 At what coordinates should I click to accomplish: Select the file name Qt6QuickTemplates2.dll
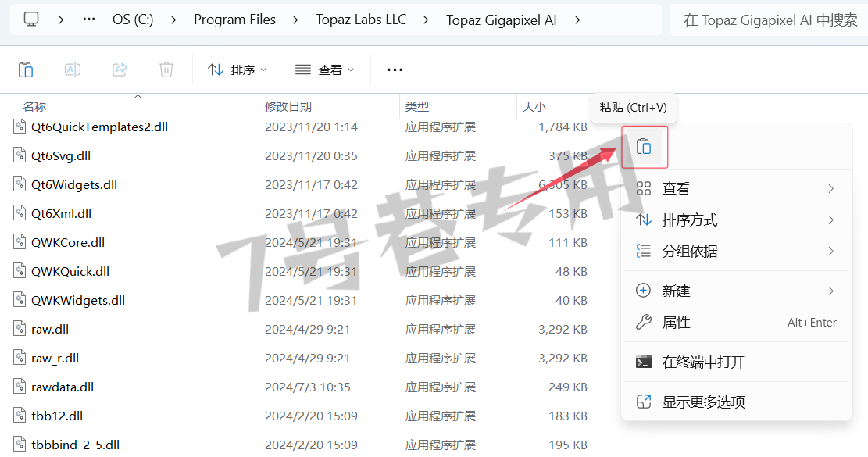click(100, 127)
